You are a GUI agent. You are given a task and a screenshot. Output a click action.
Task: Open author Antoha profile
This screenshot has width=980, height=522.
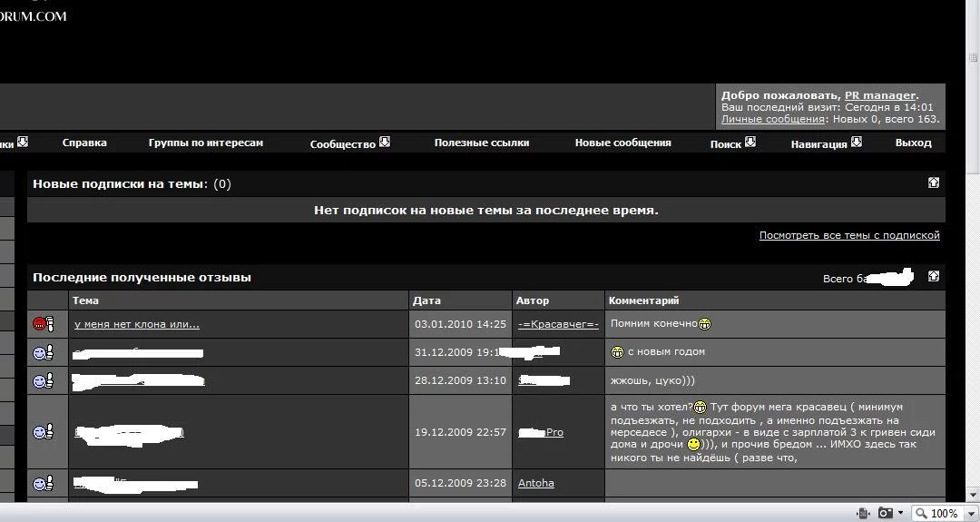point(535,483)
